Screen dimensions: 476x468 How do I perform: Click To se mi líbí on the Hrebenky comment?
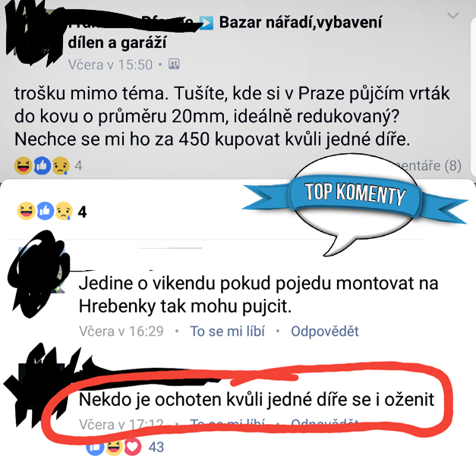(x=228, y=331)
